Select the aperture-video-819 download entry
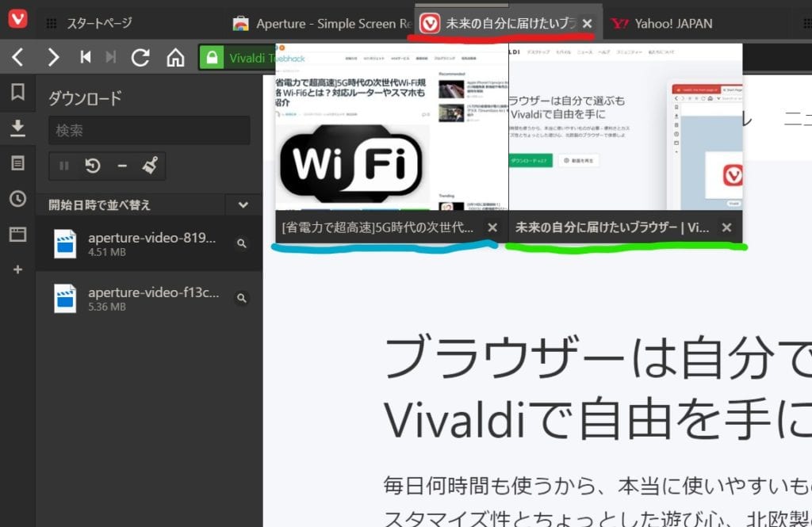This screenshot has height=527, width=812. (x=149, y=244)
